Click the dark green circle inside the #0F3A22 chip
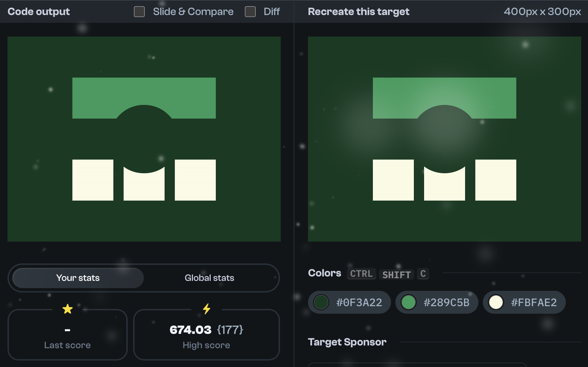 click(x=321, y=302)
